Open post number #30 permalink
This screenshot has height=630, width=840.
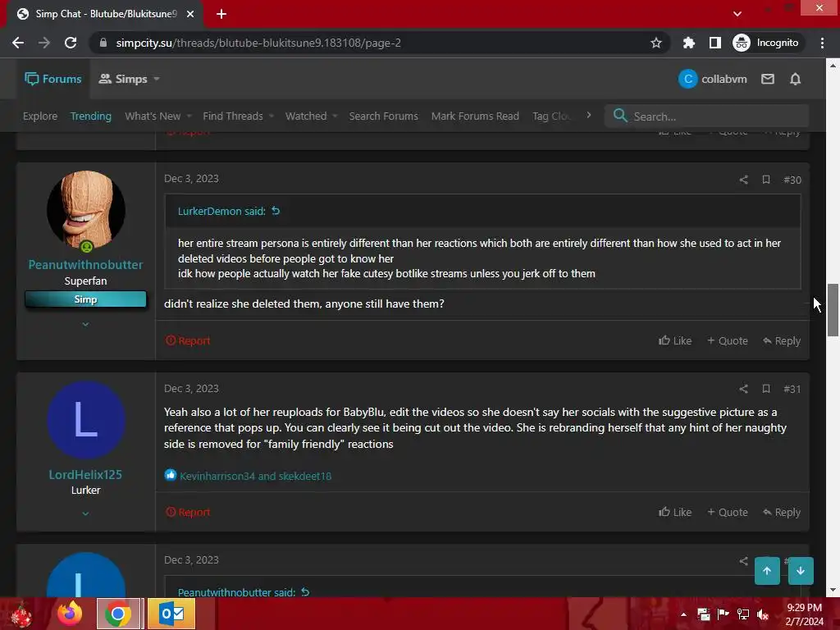[792, 180]
